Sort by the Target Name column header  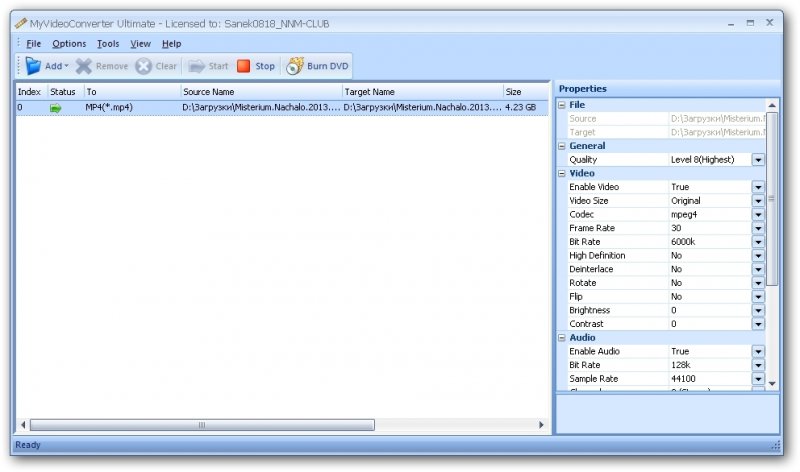coord(423,92)
